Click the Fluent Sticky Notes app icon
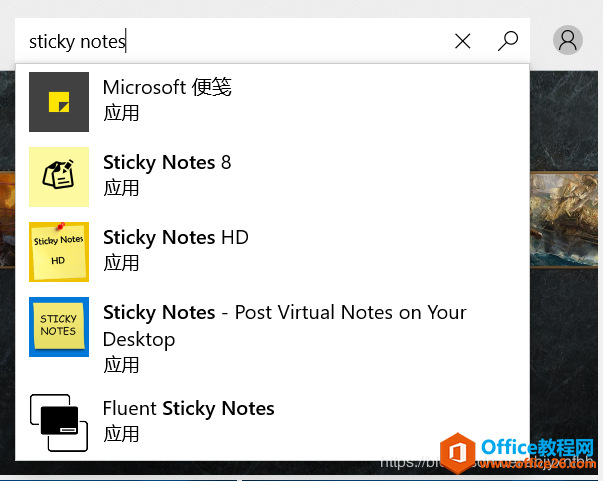This screenshot has height=481, width=603. (59, 422)
